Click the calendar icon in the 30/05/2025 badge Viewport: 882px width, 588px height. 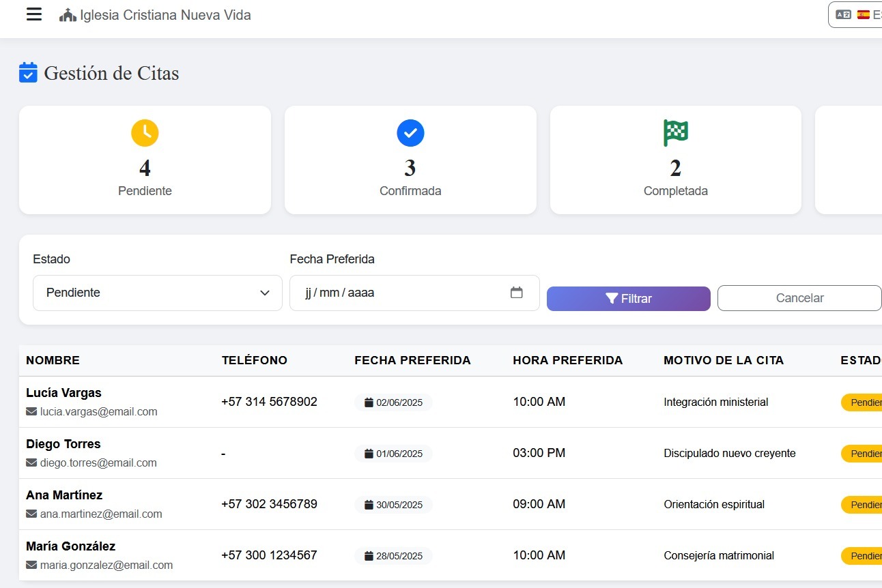369,505
